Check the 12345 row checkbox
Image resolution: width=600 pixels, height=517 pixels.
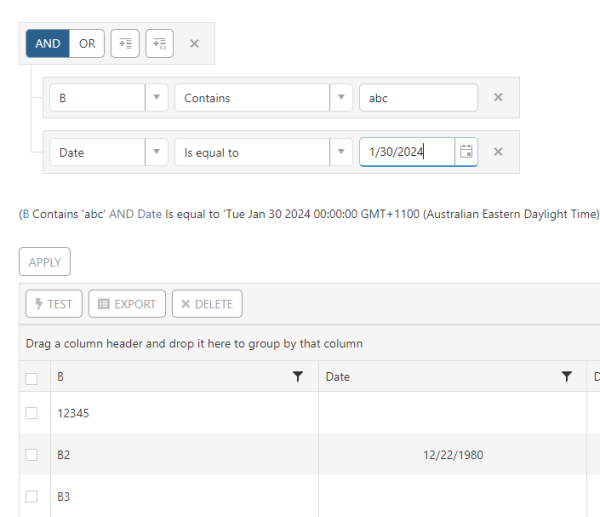(31, 413)
